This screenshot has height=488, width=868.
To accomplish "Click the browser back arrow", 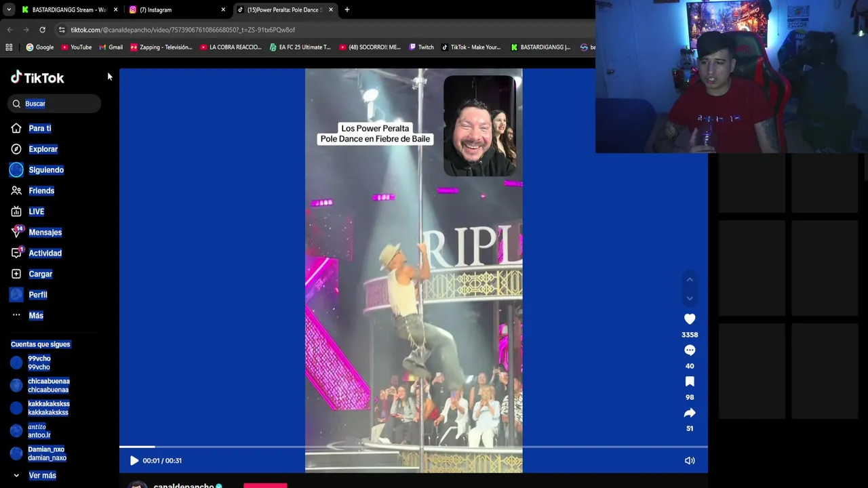I will (x=9, y=30).
